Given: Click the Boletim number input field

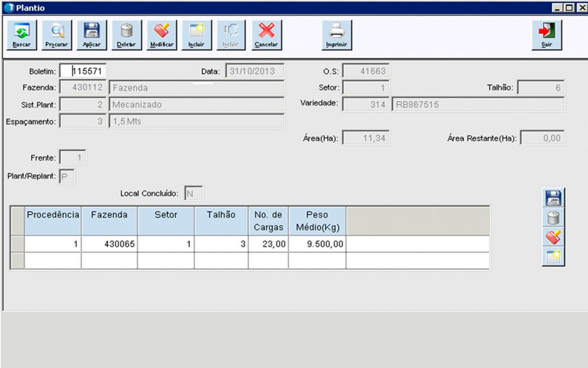Looking at the screenshot, I should [x=83, y=71].
